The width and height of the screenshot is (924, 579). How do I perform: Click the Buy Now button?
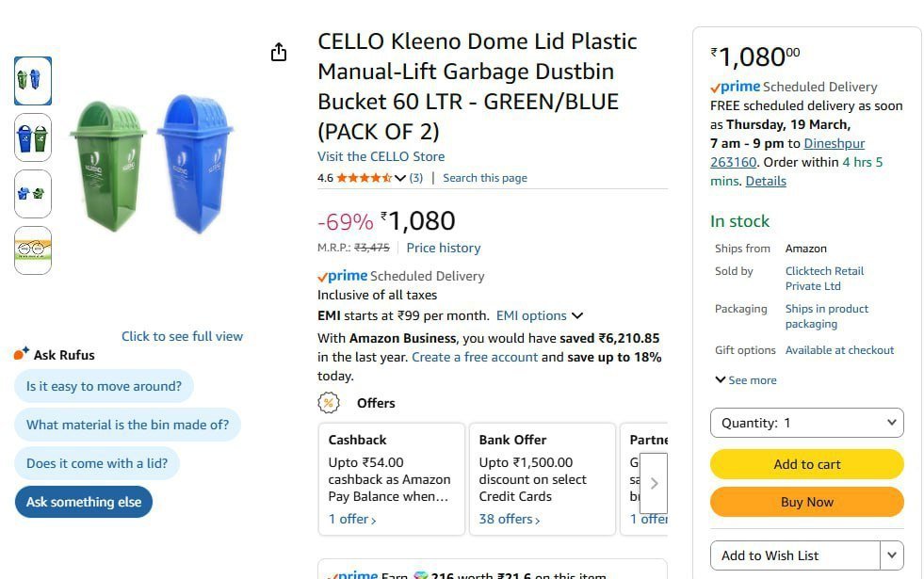click(x=806, y=502)
